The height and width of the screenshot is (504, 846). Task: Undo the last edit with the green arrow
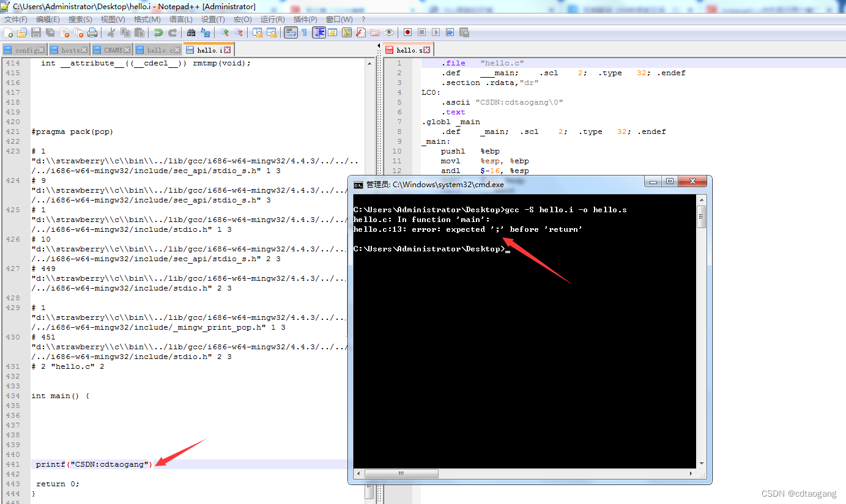[158, 32]
